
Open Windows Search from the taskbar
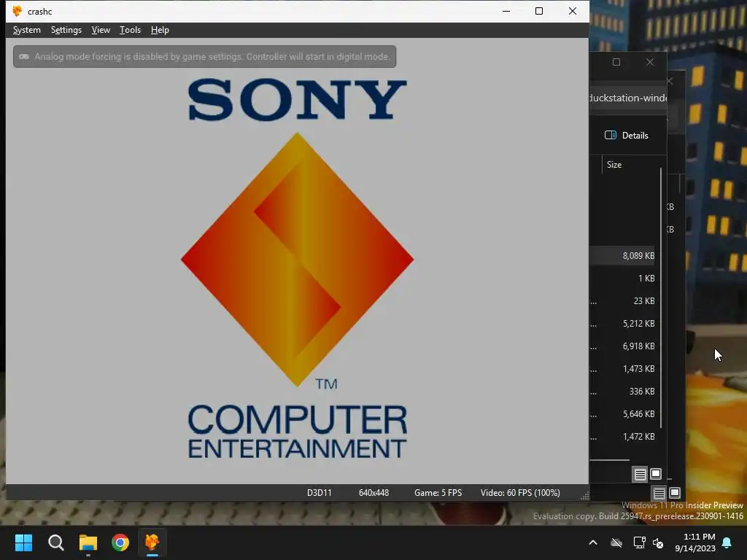pyautogui.click(x=55, y=542)
